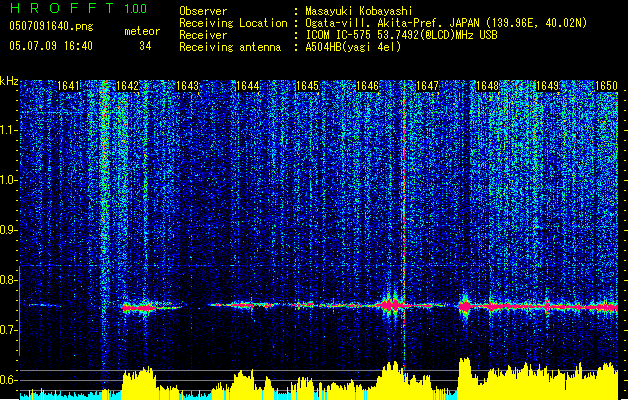Click the Receiving Location label
This screenshot has width=629, height=400.
[233, 23]
